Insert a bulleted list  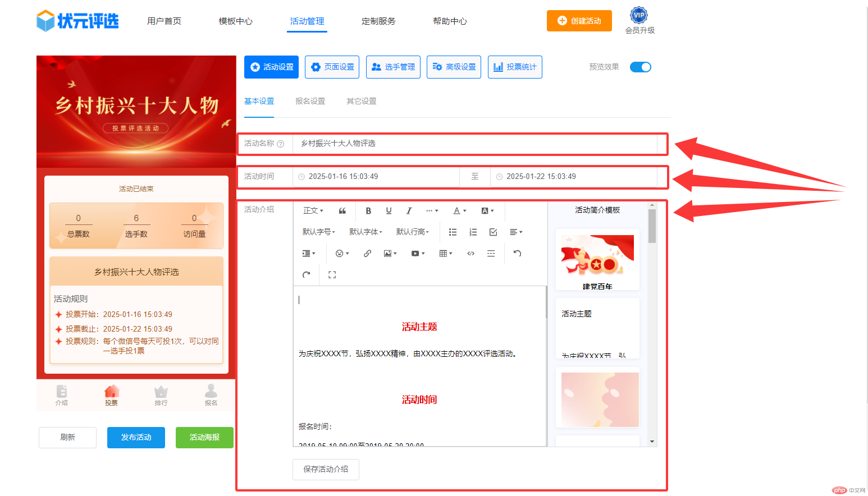pyautogui.click(x=453, y=232)
